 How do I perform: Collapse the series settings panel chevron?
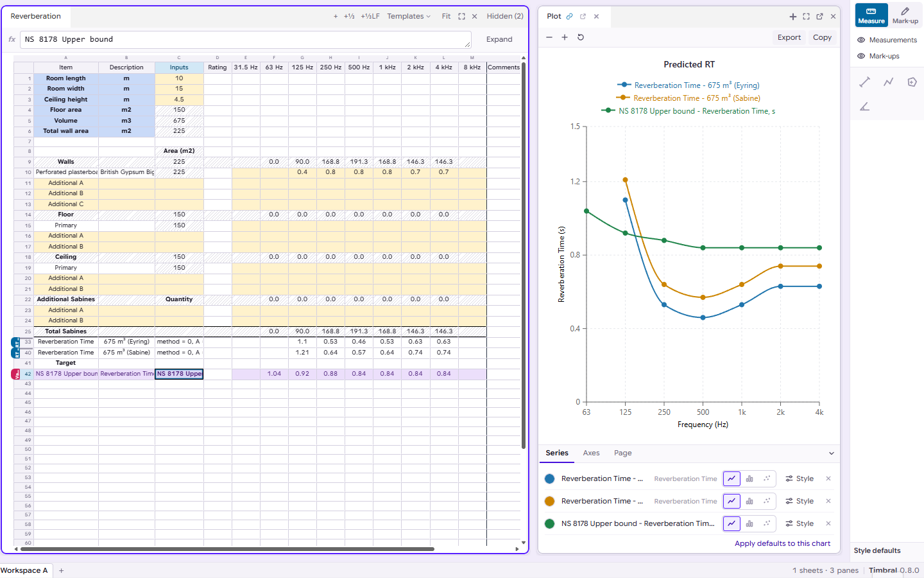(832, 453)
